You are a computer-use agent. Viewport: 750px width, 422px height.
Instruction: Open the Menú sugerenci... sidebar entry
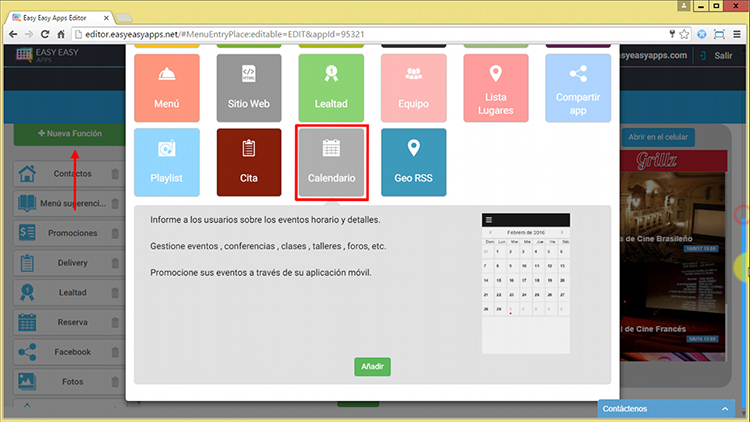67,203
